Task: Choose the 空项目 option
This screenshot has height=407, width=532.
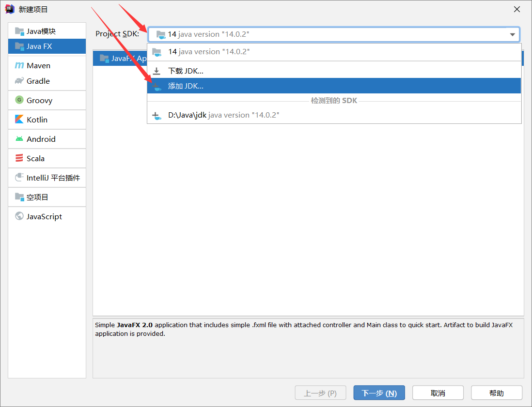Action: tap(47, 197)
